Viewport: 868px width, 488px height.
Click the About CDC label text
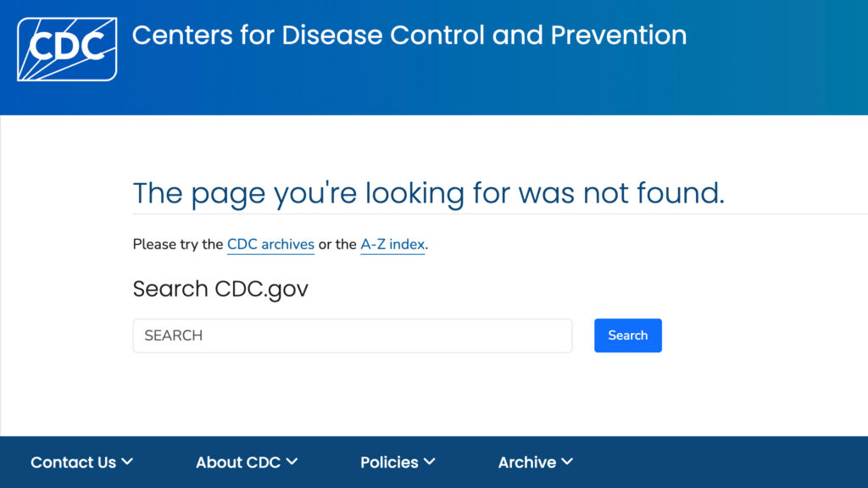tap(238, 462)
